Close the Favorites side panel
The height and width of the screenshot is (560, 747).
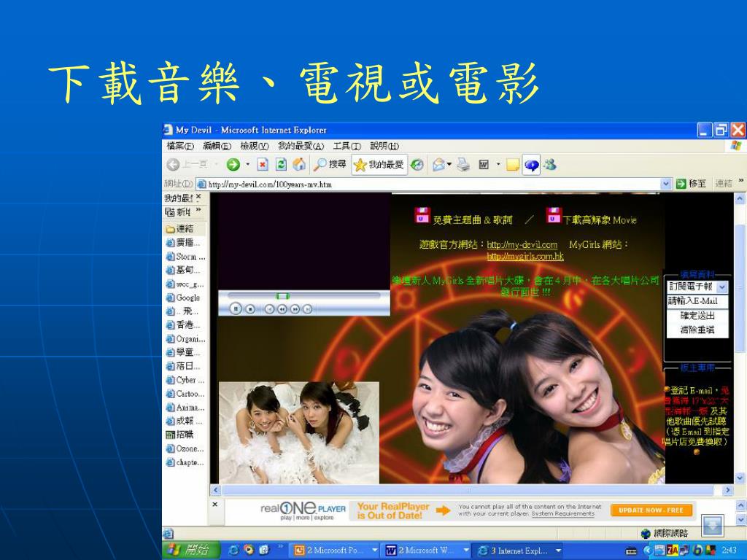(x=198, y=197)
